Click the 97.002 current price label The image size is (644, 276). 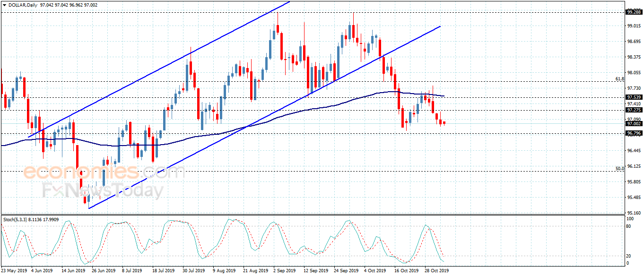pos(633,123)
